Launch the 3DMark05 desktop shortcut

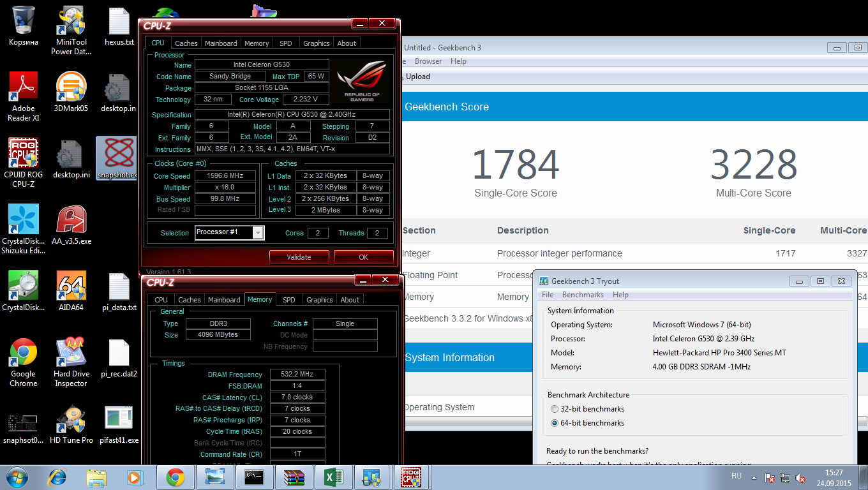[71, 92]
